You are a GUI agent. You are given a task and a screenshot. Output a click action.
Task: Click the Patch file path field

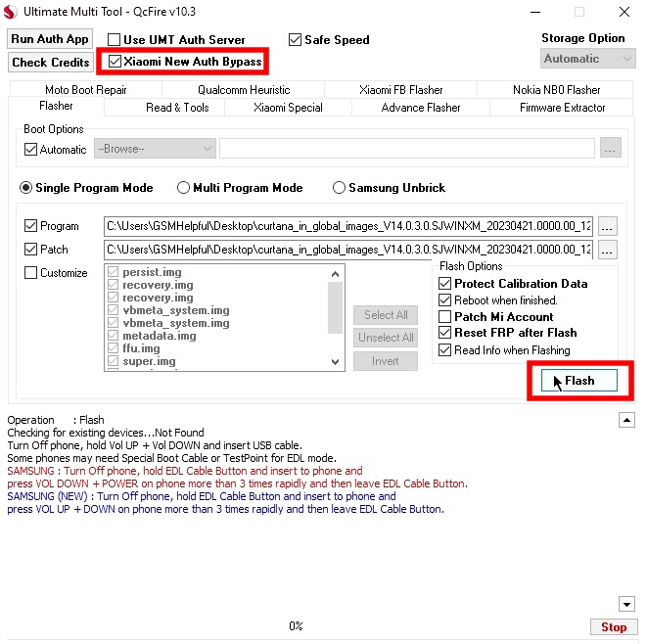point(348,250)
